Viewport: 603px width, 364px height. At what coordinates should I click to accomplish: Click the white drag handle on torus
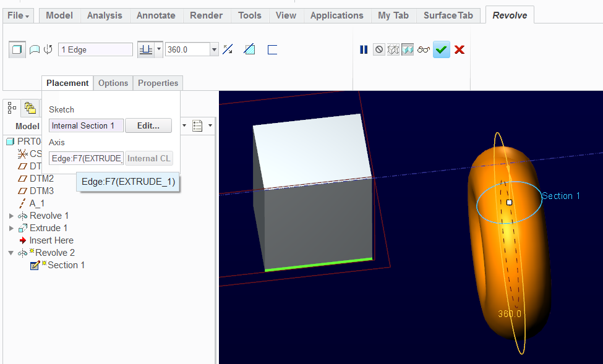pyautogui.click(x=509, y=202)
